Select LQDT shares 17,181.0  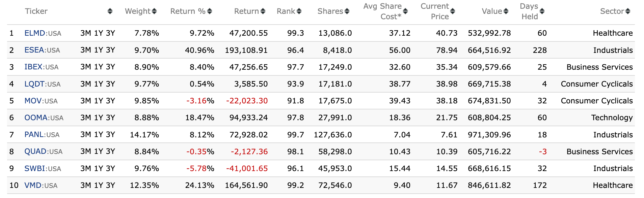point(335,84)
